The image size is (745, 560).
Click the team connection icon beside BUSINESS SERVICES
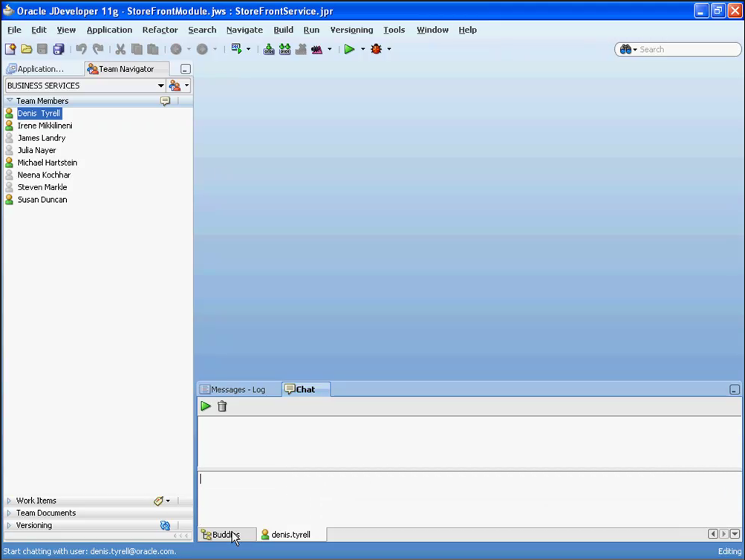[175, 85]
